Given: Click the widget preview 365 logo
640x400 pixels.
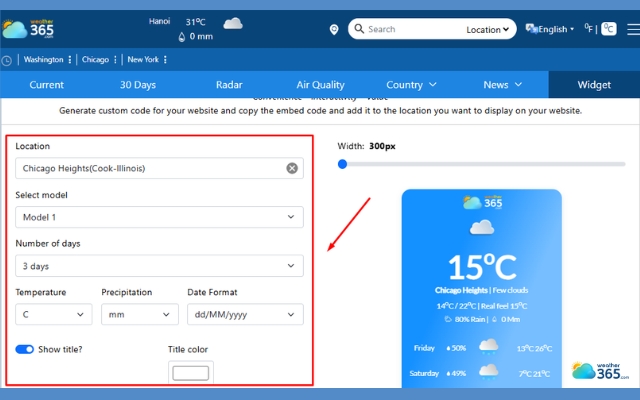Looking at the screenshot, I should pos(482,202).
